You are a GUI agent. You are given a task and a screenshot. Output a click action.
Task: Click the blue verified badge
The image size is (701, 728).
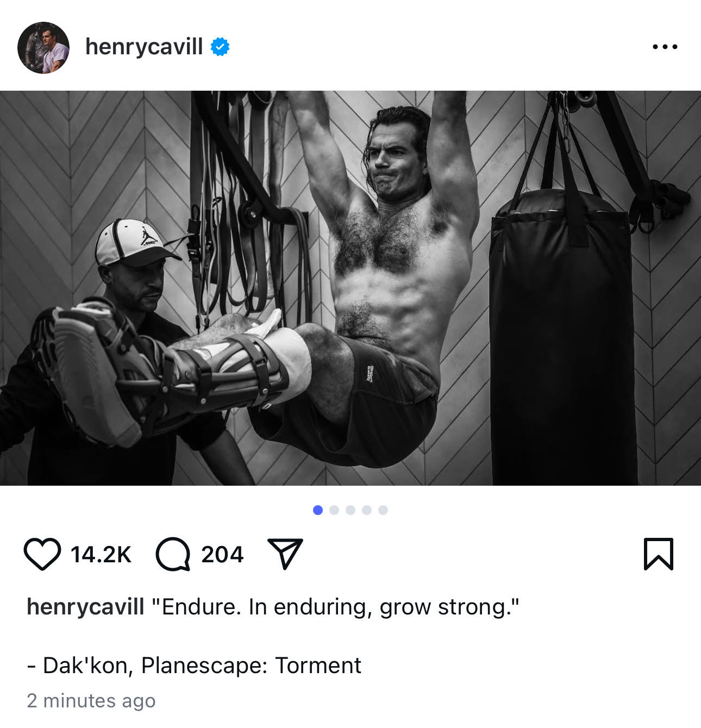click(x=220, y=47)
